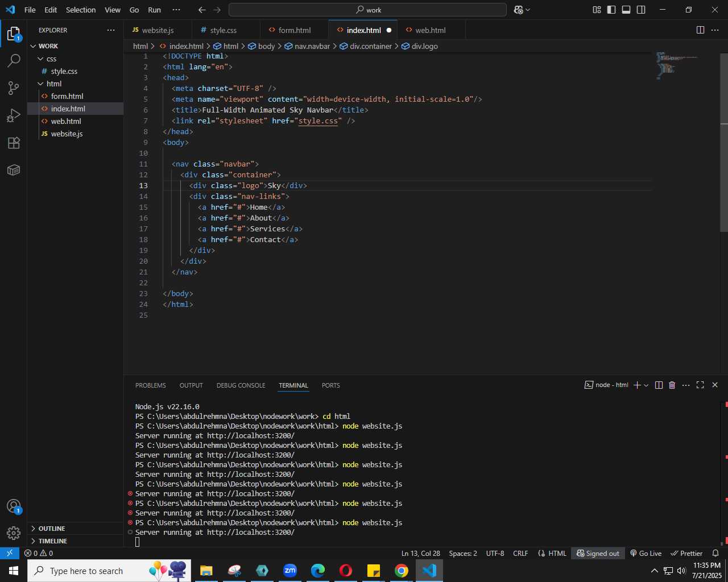Split the terminal pane
This screenshot has width=728, height=582.
pos(659,385)
